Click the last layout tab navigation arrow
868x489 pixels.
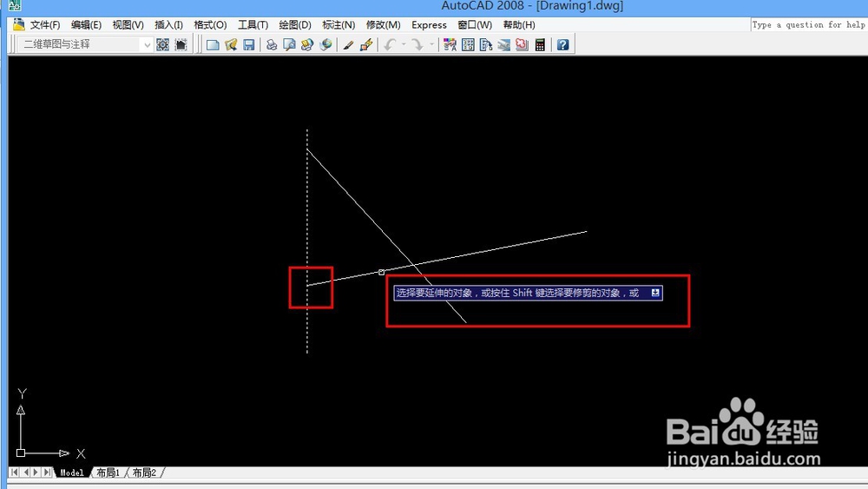47,472
